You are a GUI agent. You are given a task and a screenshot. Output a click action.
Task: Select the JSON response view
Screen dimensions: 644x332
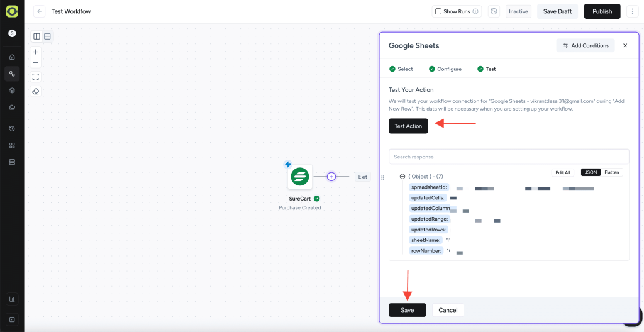coord(591,172)
